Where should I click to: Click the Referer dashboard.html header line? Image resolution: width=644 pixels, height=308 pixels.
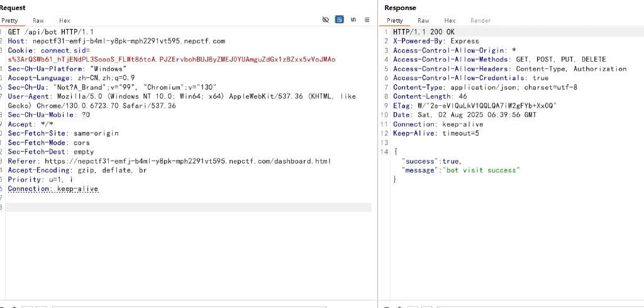click(169, 161)
